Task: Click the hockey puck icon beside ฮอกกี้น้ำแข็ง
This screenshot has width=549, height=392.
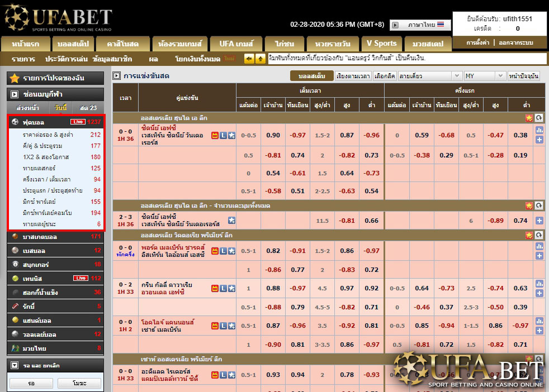Action: [x=15, y=293]
